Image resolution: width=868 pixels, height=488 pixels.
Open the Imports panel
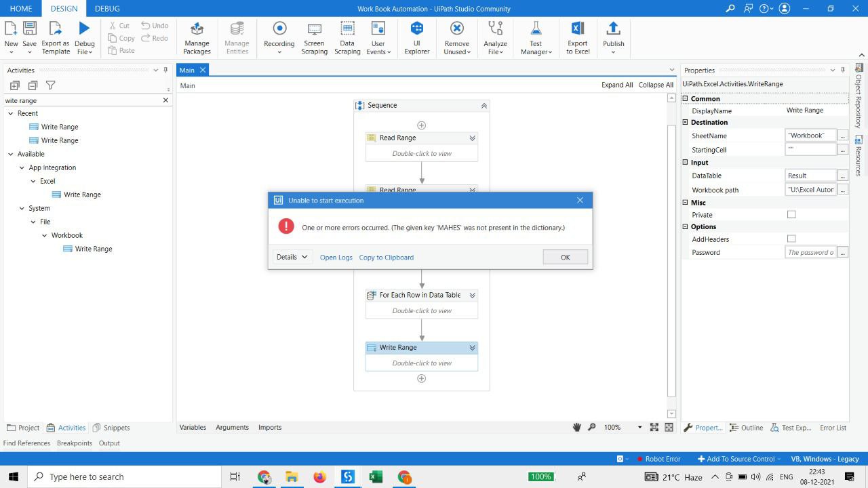[270, 427]
